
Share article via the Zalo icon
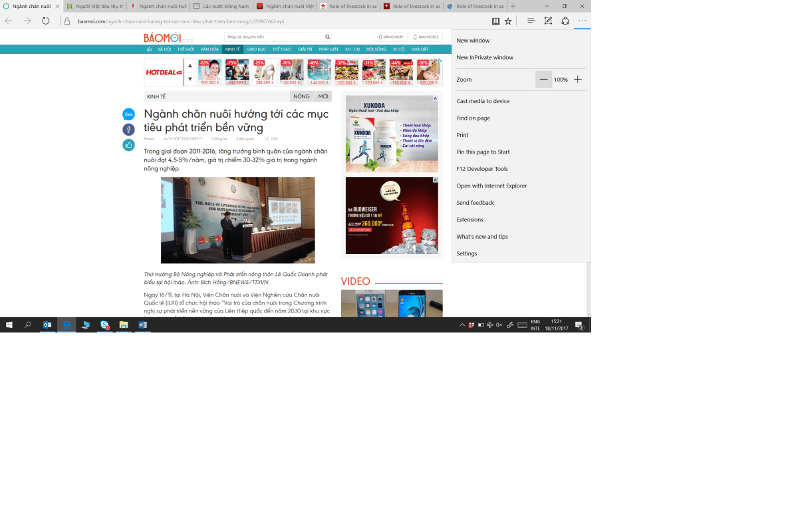(x=128, y=114)
